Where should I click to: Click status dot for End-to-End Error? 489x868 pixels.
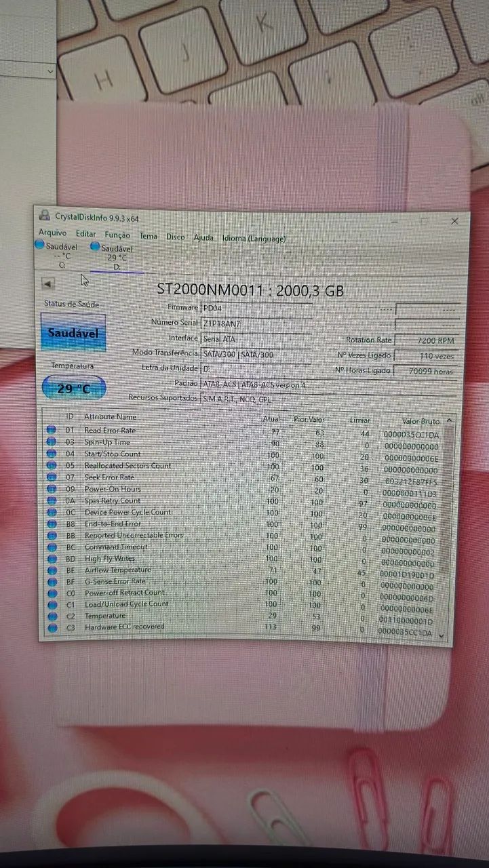51,524
